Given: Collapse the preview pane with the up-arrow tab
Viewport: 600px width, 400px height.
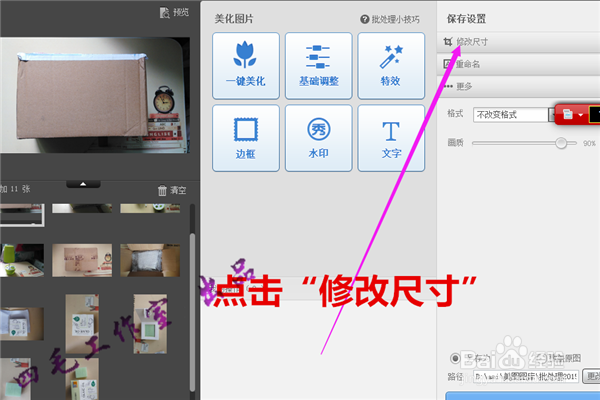Looking at the screenshot, I should pos(83,184).
